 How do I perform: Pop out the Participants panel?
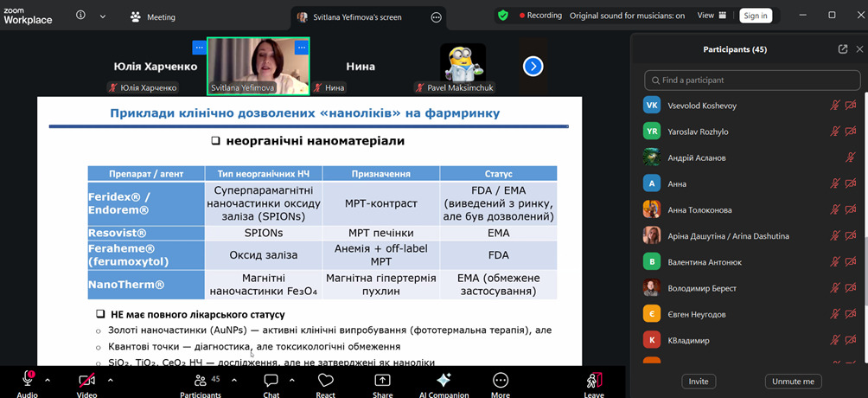tap(843, 49)
